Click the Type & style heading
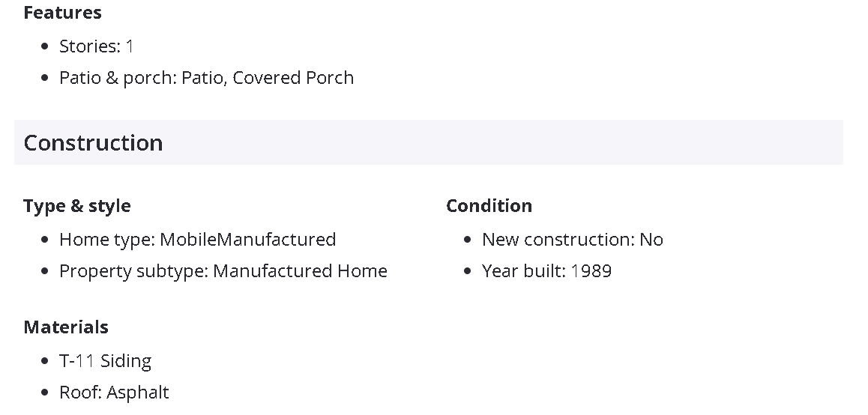 (x=76, y=206)
